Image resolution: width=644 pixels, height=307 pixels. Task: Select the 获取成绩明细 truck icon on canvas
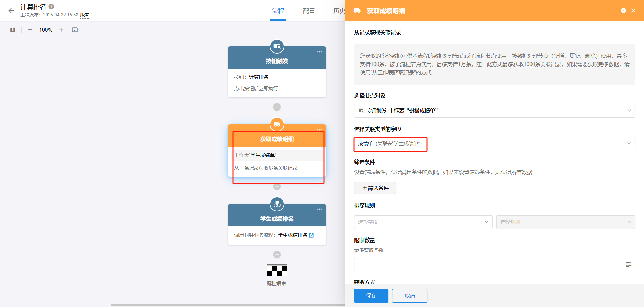pos(277,124)
